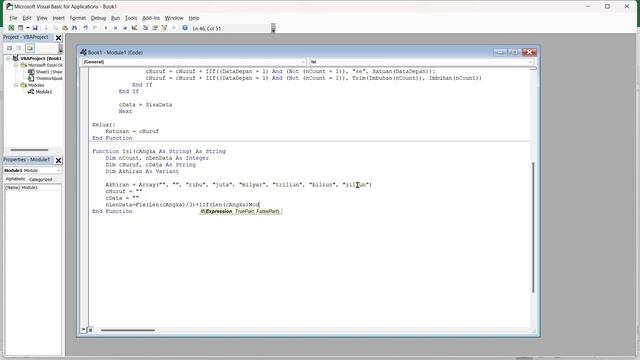The height and width of the screenshot is (360, 640).
Task: Open the View menu
Action: (x=42, y=18)
